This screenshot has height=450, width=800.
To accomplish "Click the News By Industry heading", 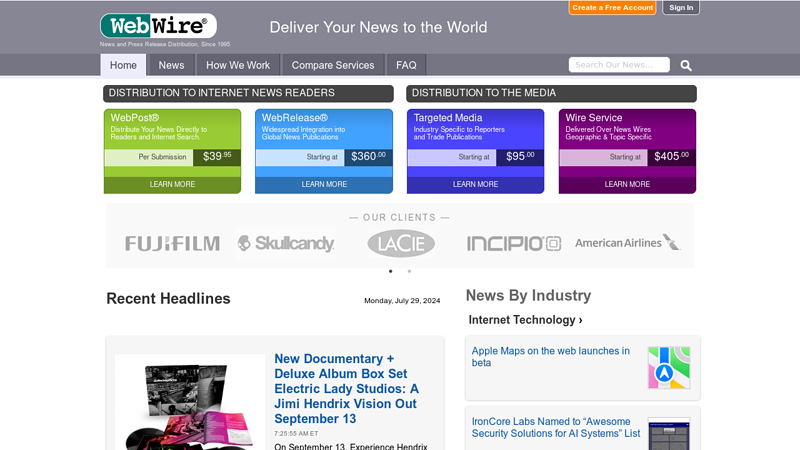I will [x=528, y=295].
